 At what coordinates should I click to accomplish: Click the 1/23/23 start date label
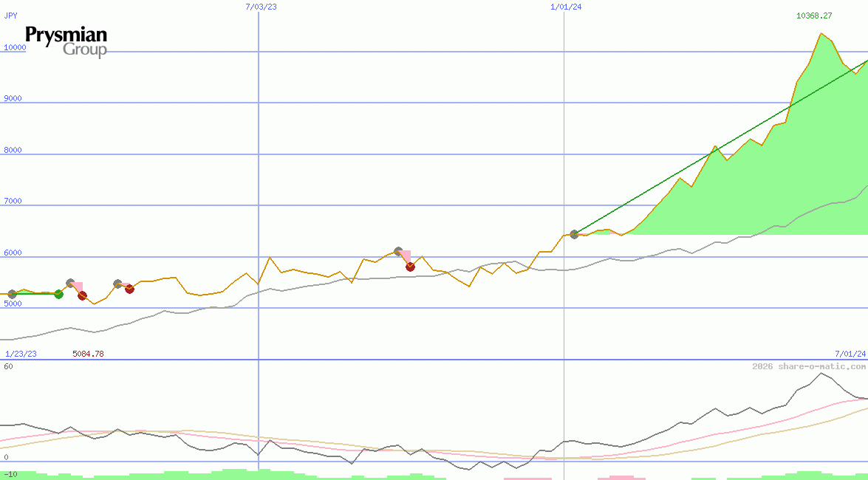[x=21, y=354]
